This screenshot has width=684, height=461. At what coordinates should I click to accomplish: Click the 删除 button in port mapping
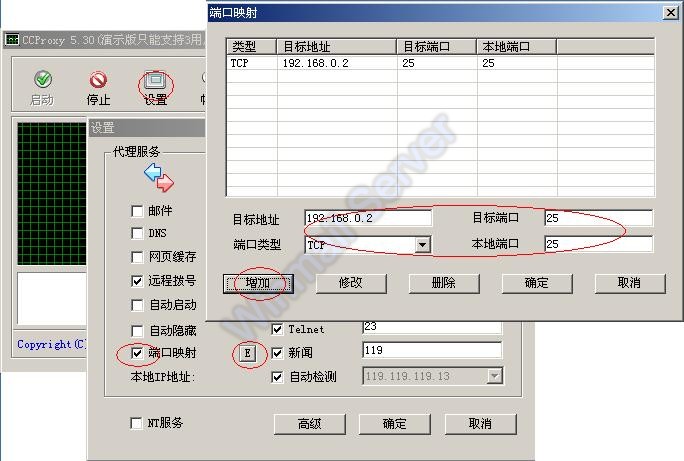pos(443,283)
